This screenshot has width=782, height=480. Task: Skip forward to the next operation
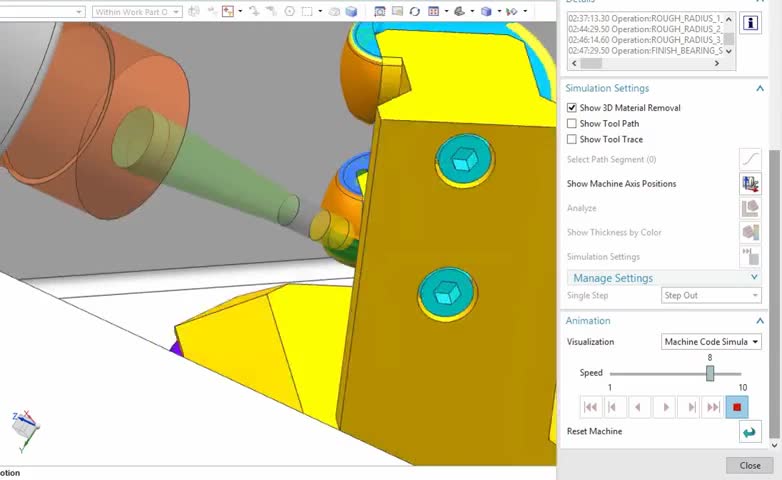(x=713, y=407)
